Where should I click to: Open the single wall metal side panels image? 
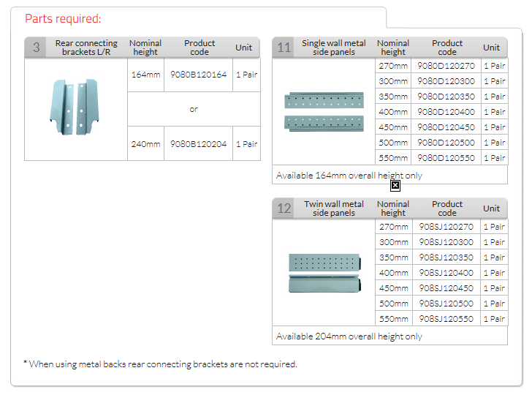click(x=324, y=112)
